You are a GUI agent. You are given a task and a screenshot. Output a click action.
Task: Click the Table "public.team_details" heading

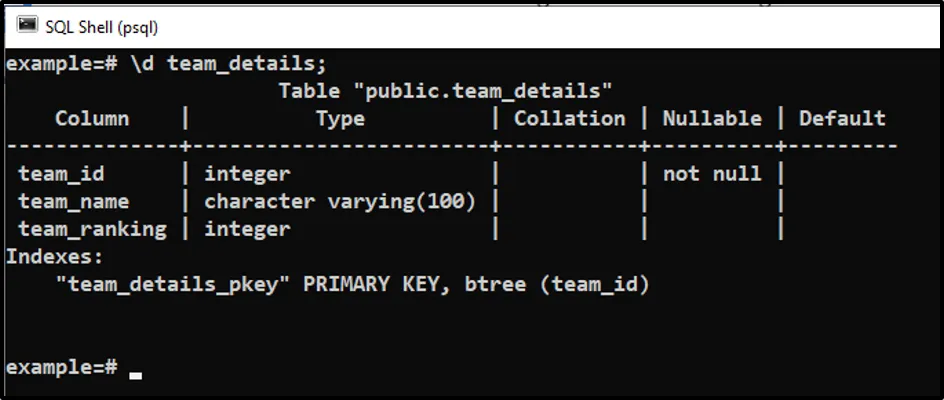tap(445, 91)
